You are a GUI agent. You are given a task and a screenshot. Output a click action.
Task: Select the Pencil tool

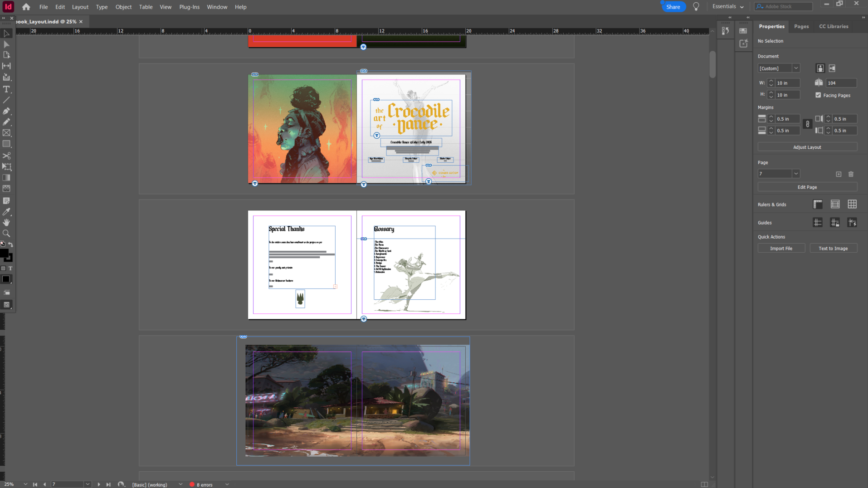(x=6, y=122)
